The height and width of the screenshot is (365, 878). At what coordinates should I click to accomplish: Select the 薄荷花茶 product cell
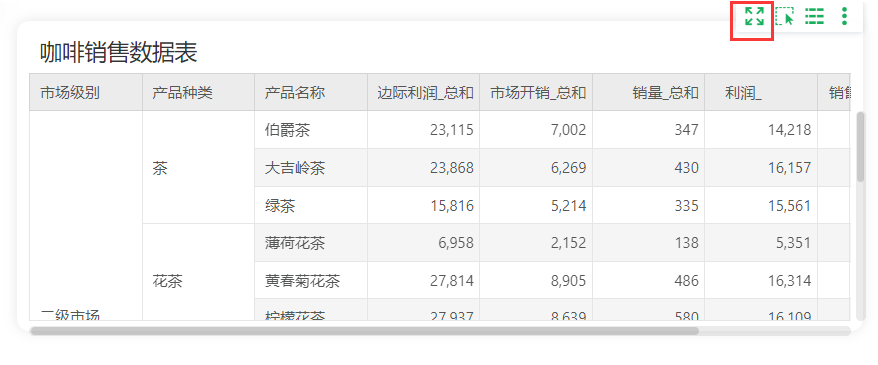coord(311,243)
